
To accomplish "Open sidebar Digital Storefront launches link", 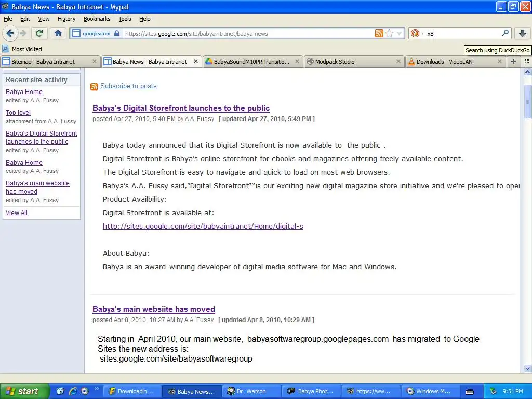I will [x=42, y=137].
